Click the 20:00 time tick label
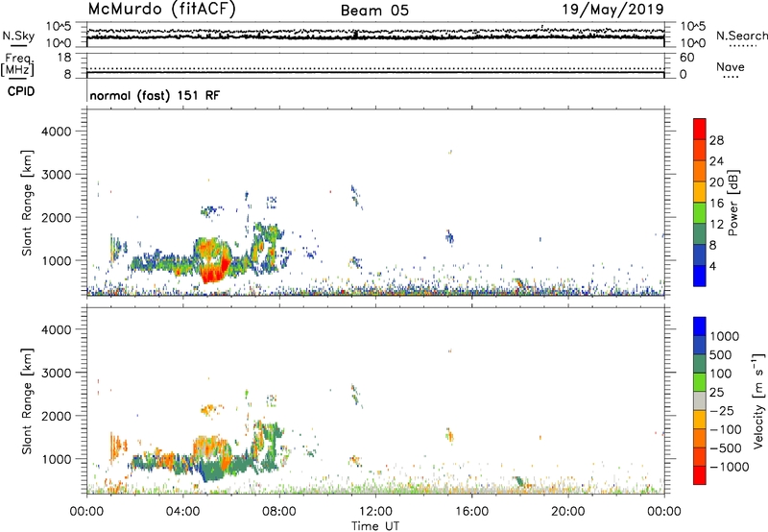Screen dimensions: 768x532 (x=567, y=512)
